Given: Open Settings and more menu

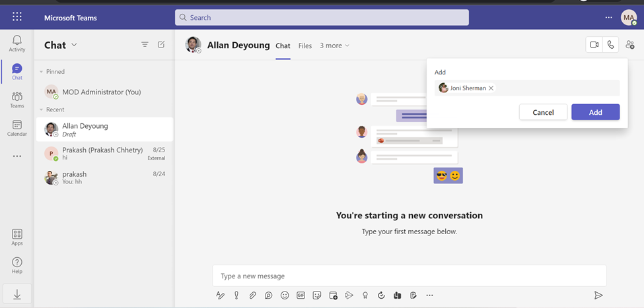Looking at the screenshot, I should coord(609,17).
